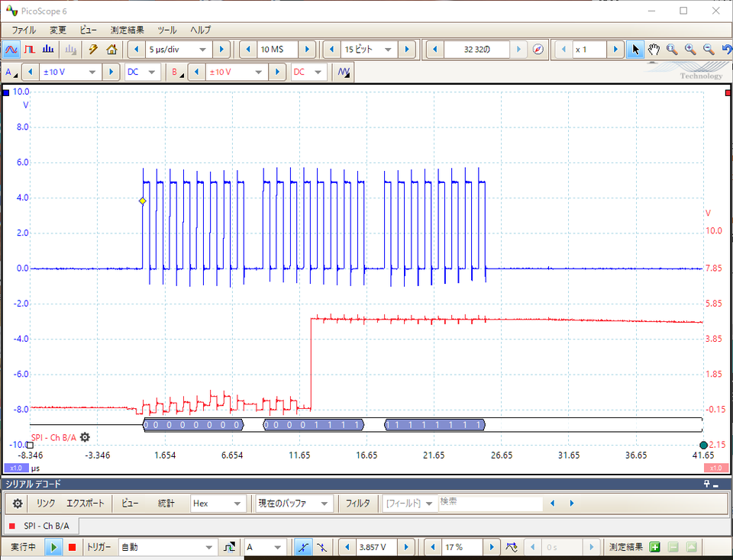
Task: Click the フィルタ button
Action: point(357,504)
